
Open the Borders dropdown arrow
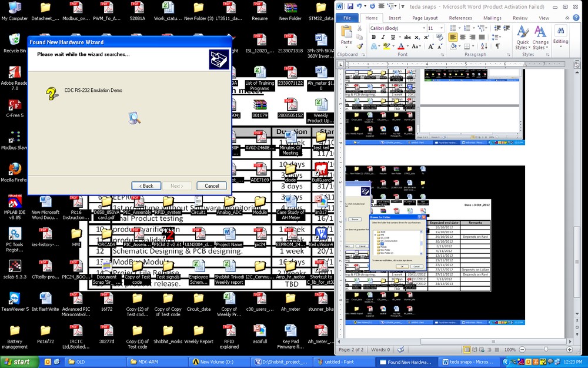tap(473, 46)
